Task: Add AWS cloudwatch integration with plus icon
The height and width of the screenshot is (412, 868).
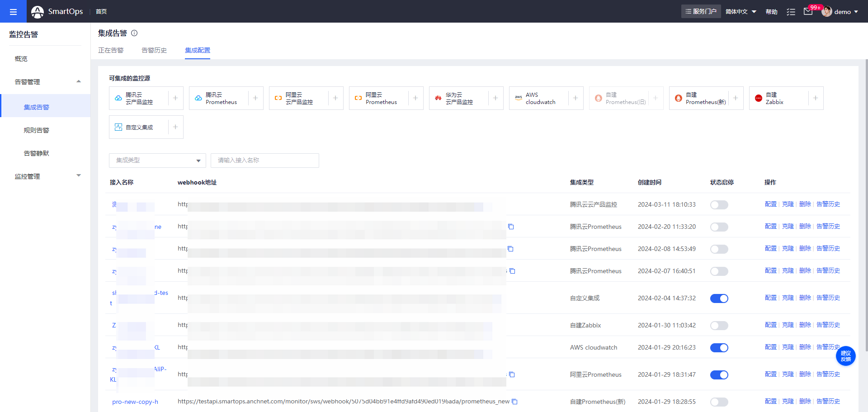Action: point(575,98)
